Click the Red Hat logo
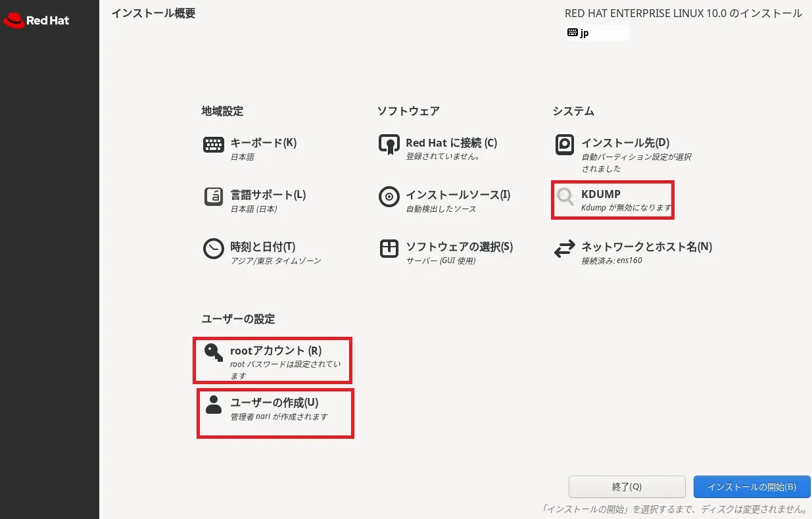The image size is (812, 519). click(36, 20)
